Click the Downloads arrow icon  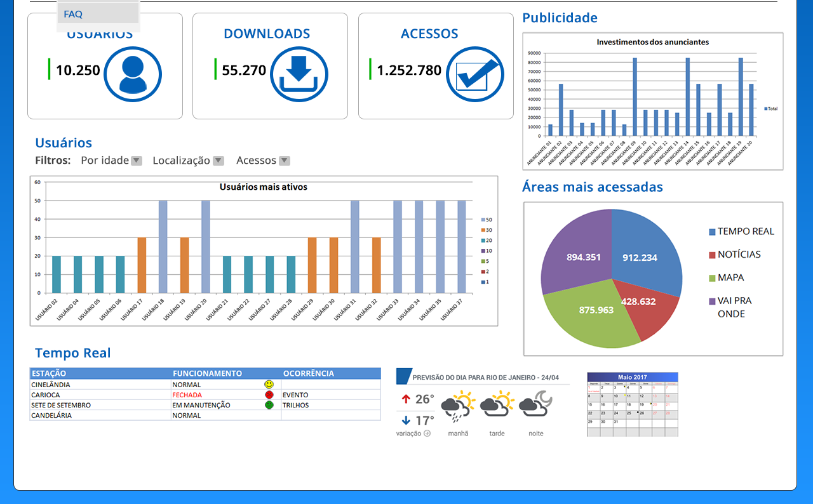click(299, 74)
